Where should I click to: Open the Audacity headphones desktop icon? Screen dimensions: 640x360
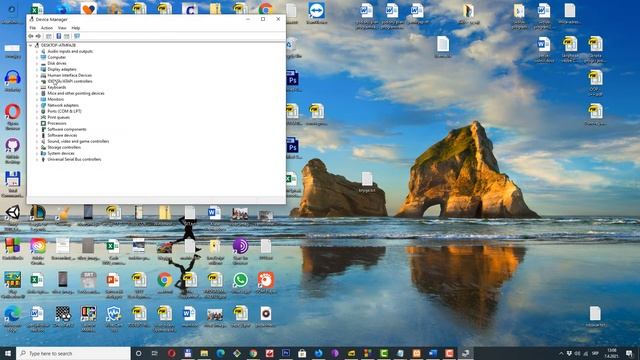tap(12, 78)
